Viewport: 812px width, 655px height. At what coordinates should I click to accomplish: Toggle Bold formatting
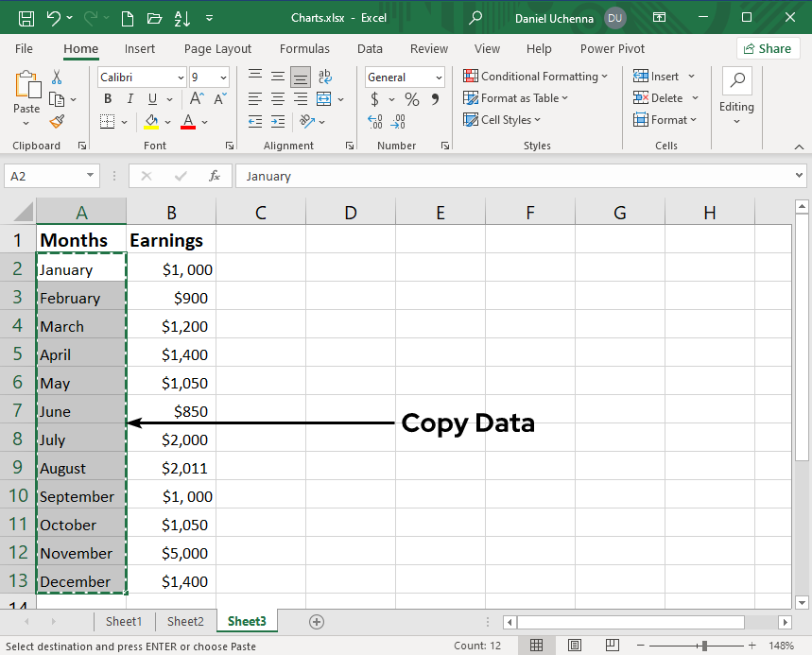[x=108, y=99]
